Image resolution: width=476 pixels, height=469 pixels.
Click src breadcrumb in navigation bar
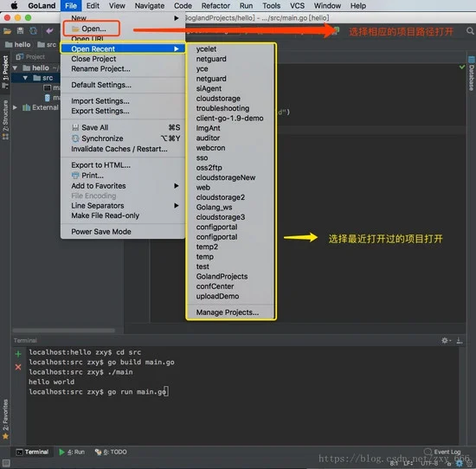click(x=47, y=45)
